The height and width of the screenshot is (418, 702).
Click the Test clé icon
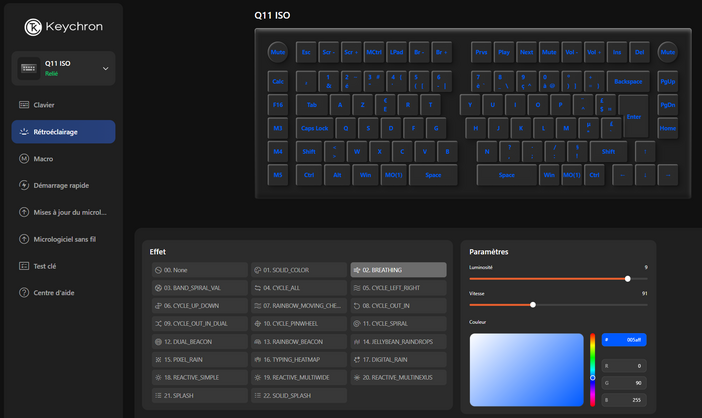click(24, 266)
